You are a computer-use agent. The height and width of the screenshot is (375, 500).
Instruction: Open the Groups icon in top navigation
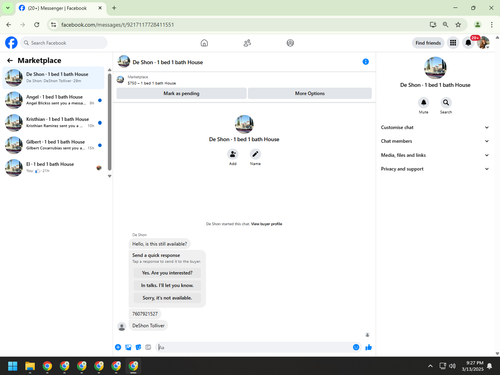[290, 43]
